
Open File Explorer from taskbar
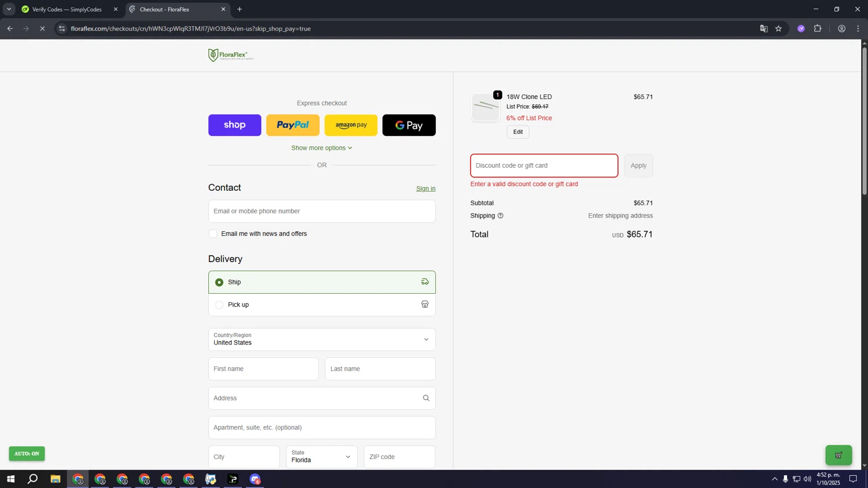pos(56,479)
